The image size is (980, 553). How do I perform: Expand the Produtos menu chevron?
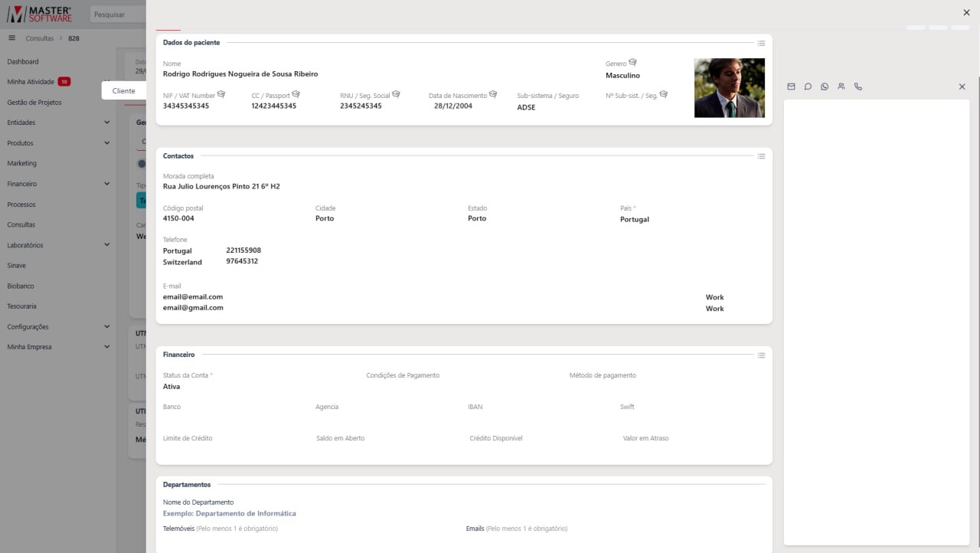point(106,143)
